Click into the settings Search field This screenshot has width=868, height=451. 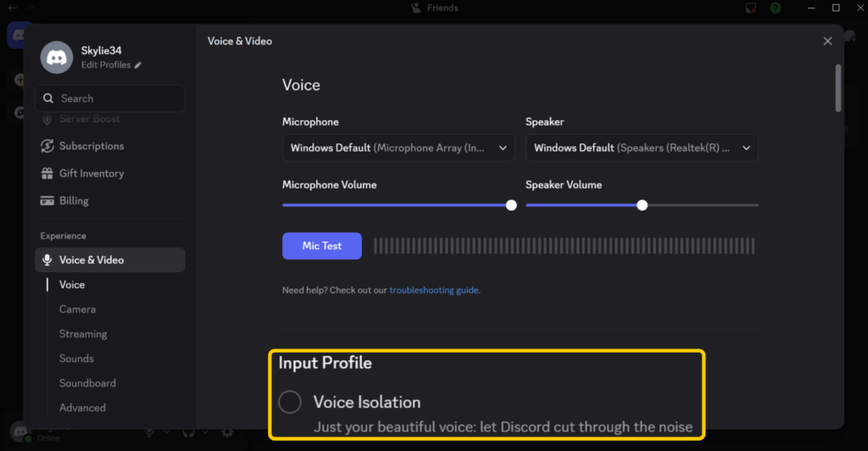[x=109, y=98]
